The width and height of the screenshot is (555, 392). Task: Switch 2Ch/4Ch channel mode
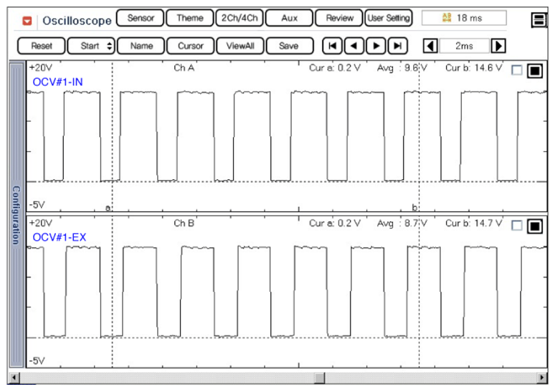tap(239, 18)
